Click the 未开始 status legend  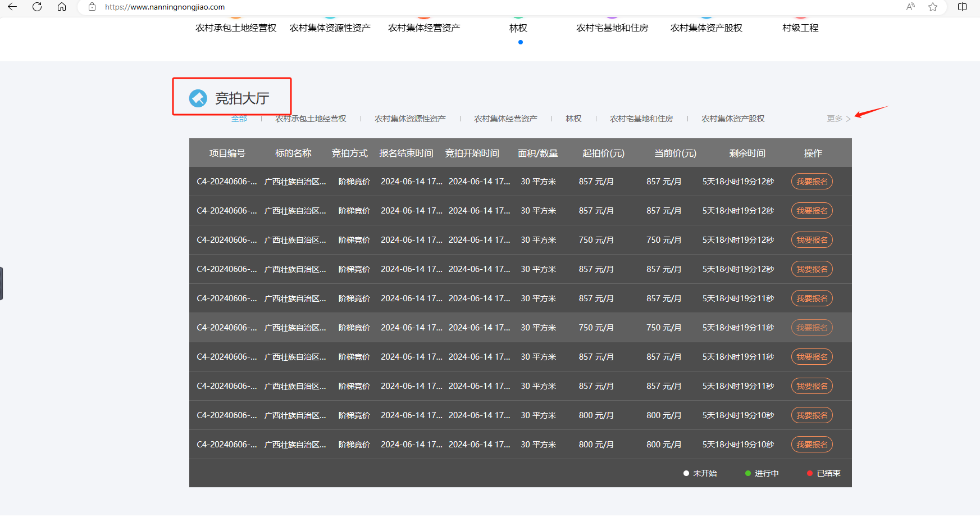point(700,473)
